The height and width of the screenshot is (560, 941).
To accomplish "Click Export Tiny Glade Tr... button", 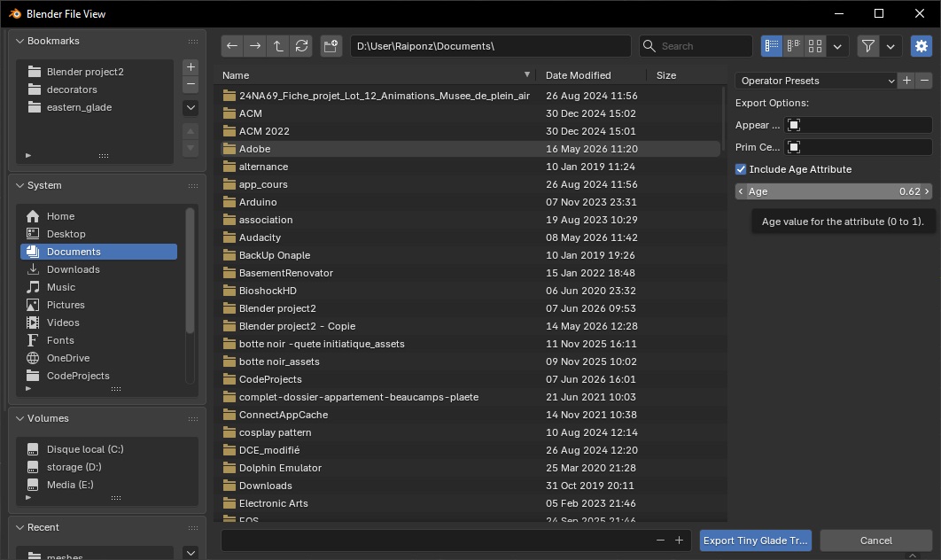I will point(755,541).
